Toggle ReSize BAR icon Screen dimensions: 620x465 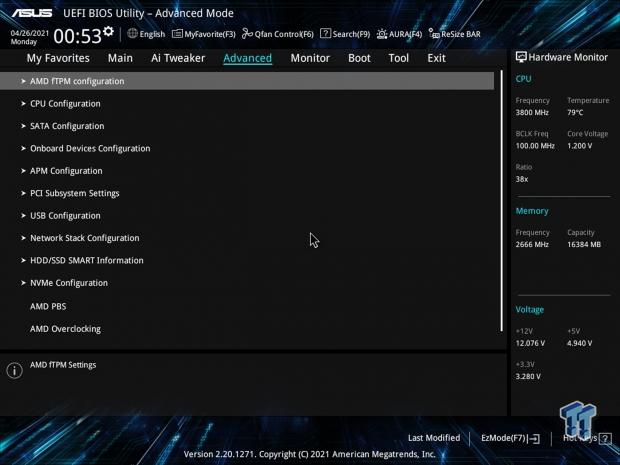pyautogui.click(x=434, y=34)
